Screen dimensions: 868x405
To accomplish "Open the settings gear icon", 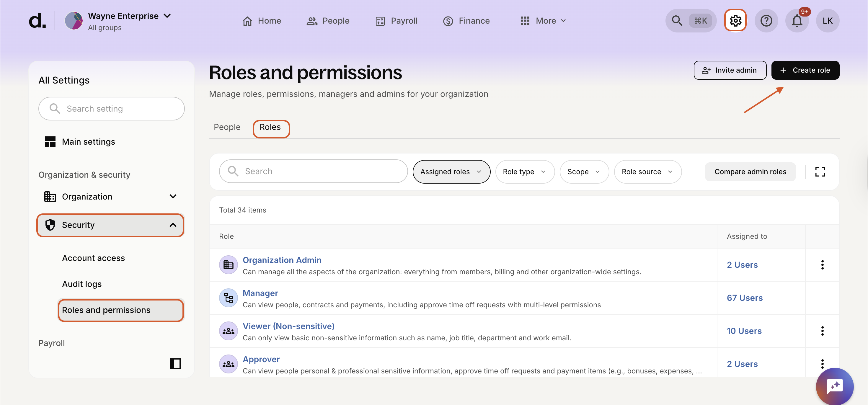I will [735, 21].
